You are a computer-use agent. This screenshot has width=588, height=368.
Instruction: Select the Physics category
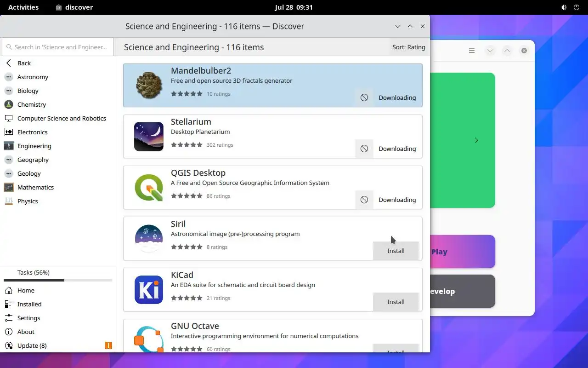point(58,201)
